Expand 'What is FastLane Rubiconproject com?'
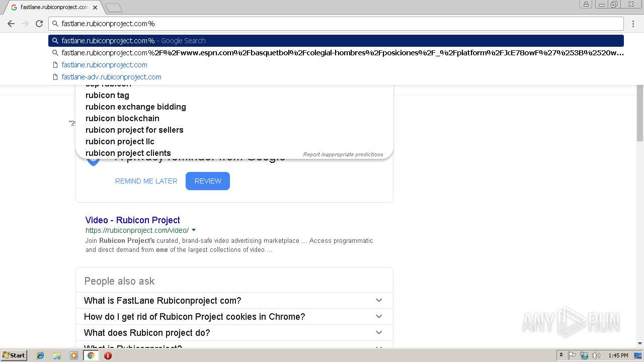The width and height of the screenshot is (644, 362). (x=234, y=301)
